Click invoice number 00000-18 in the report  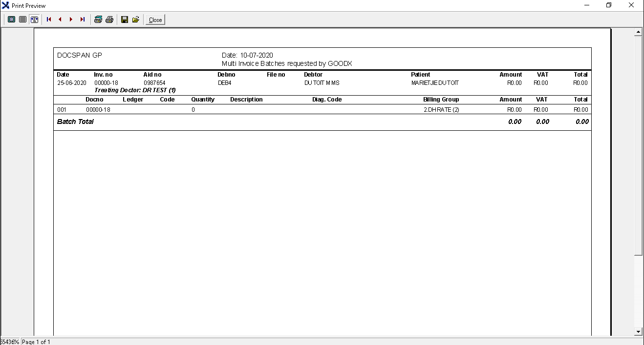[106, 83]
